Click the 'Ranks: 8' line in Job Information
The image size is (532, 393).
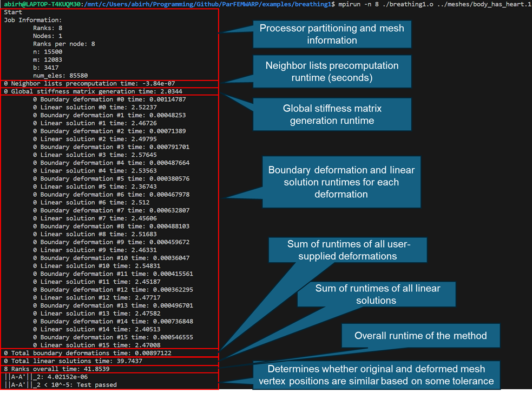47,28
